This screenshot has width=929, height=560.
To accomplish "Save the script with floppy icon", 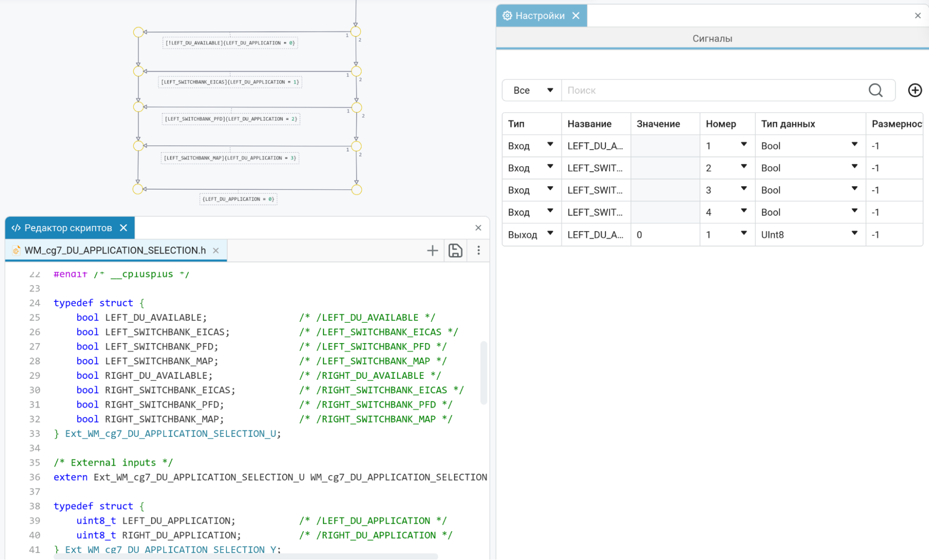I will (x=455, y=251).
